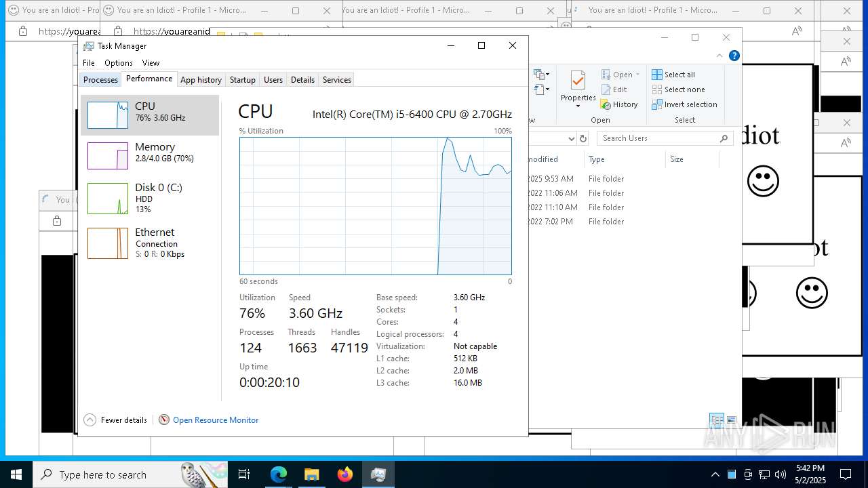Click Task Manager icon in taskbar

(x=378, y=474)
